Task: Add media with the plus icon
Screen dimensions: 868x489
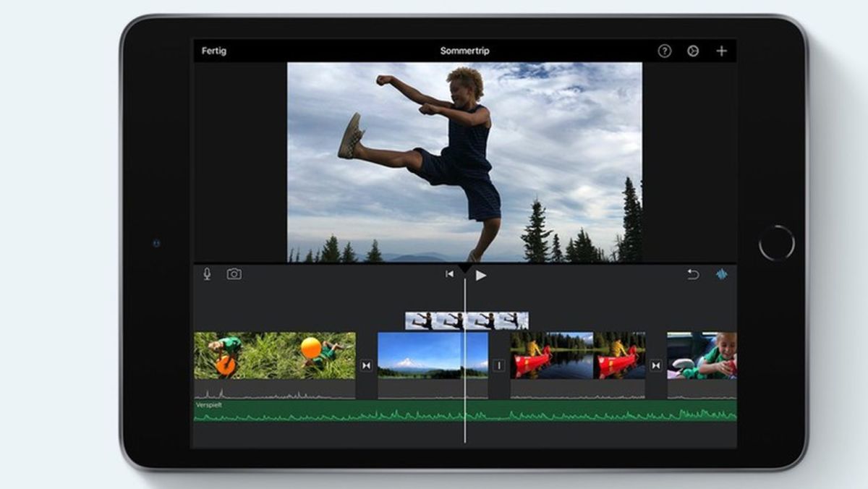Action: pos(721,51)
